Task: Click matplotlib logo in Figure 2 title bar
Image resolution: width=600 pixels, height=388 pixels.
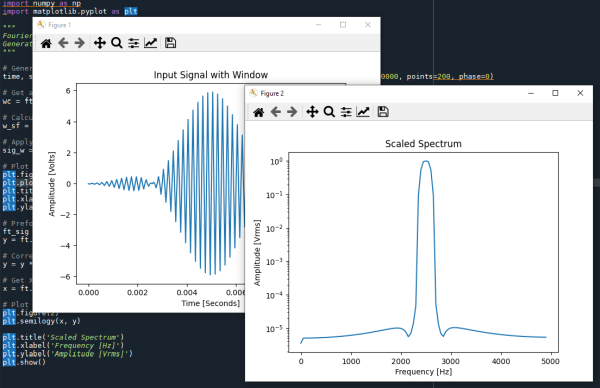Action: (x=253, y=93)
